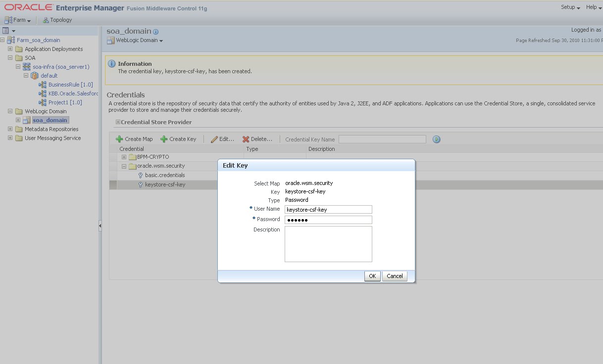The image size is (603, 364).
Task: Click Cancel in the Edit Key dialog
Action: click(x=394, y=276)
